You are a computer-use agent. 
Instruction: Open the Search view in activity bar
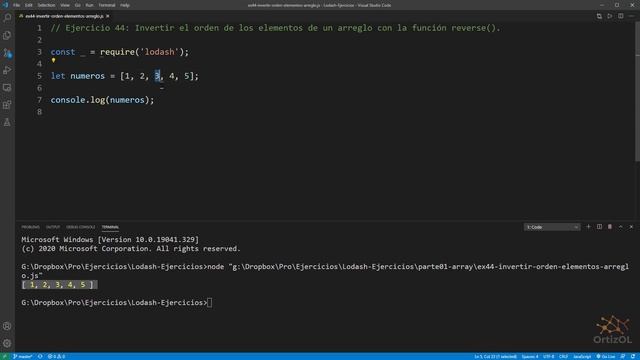click(7, 18)
